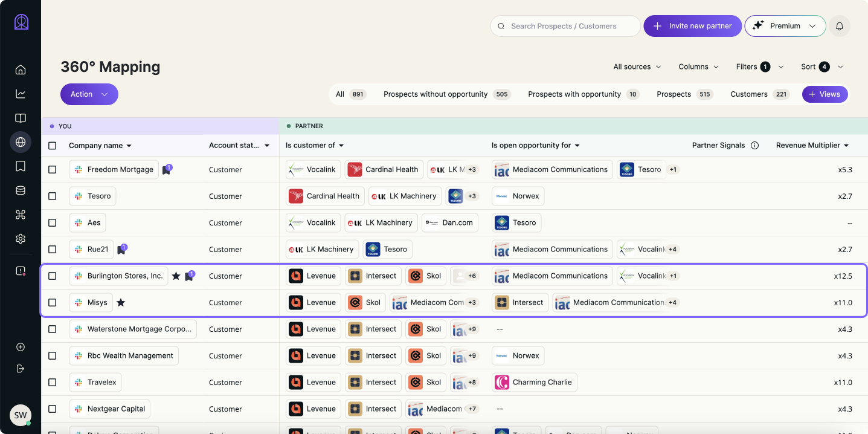
Task: Open the notifications bell
Action: coord(840,26)
